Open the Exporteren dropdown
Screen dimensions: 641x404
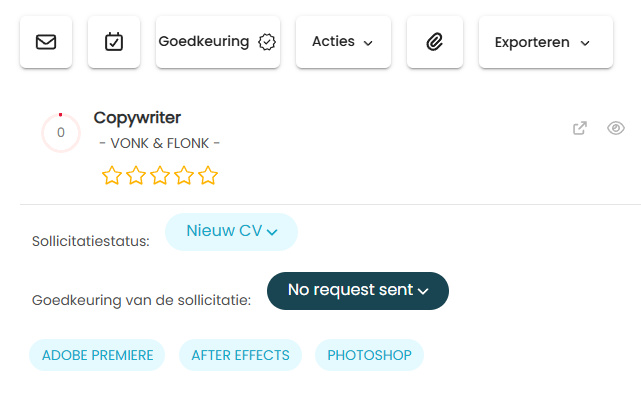[x=546, y=42]
